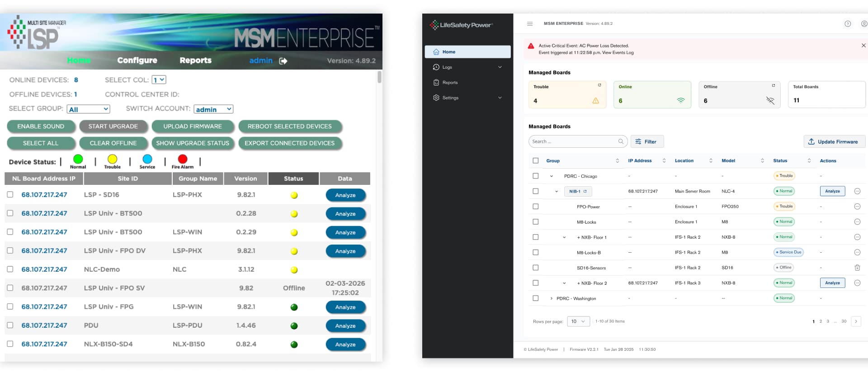This screenshot has width=868, height=372.
Task: Focus the Managed Boards search field
Action: tap(578, 141)
